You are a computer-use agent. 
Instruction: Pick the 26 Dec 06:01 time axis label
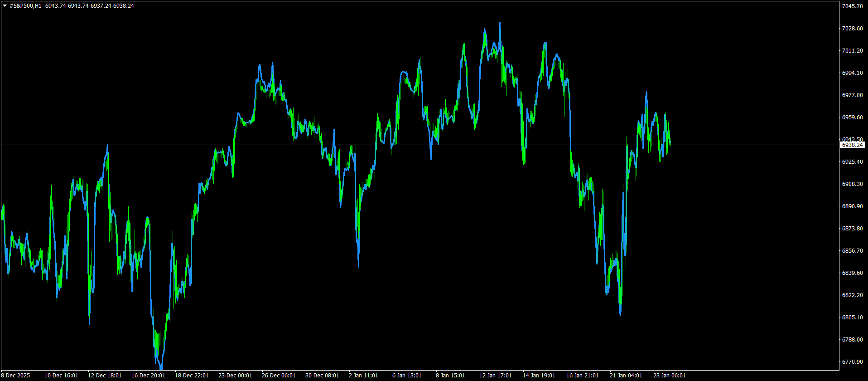(279, 376)
